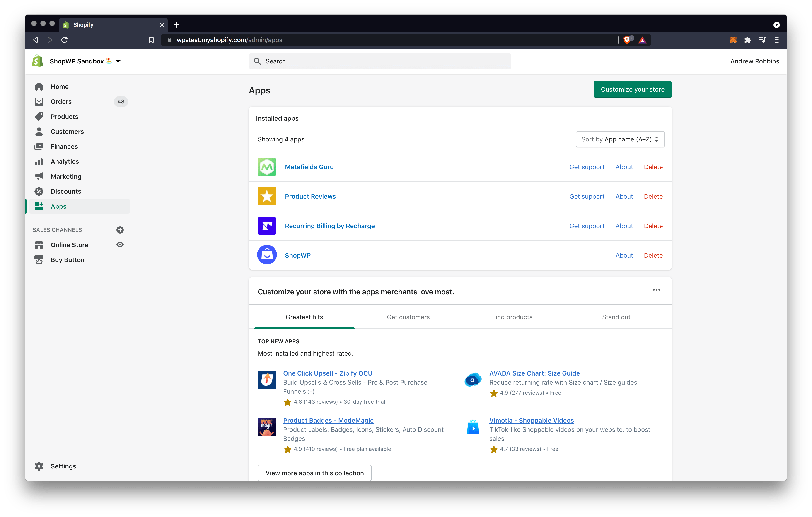812x517 pixels.
Task: Click the Metafields Guru app icon
Action: coord(267,167)
